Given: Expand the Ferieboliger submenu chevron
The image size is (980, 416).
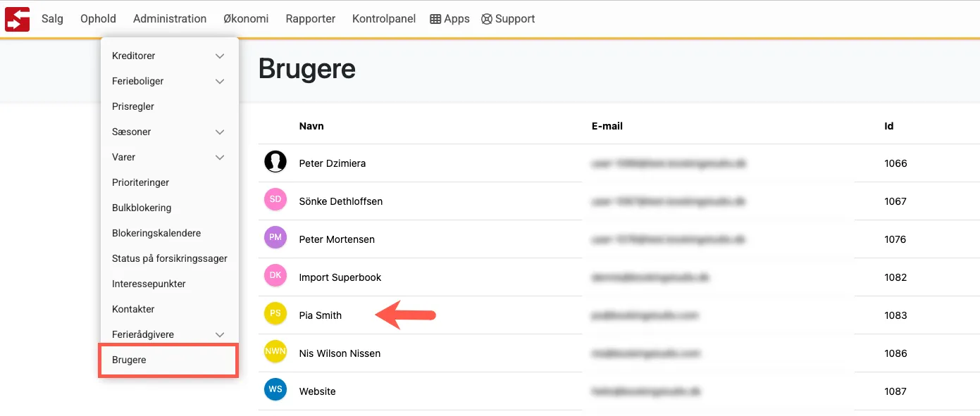Looking at the screenshot, I should 220,81.
